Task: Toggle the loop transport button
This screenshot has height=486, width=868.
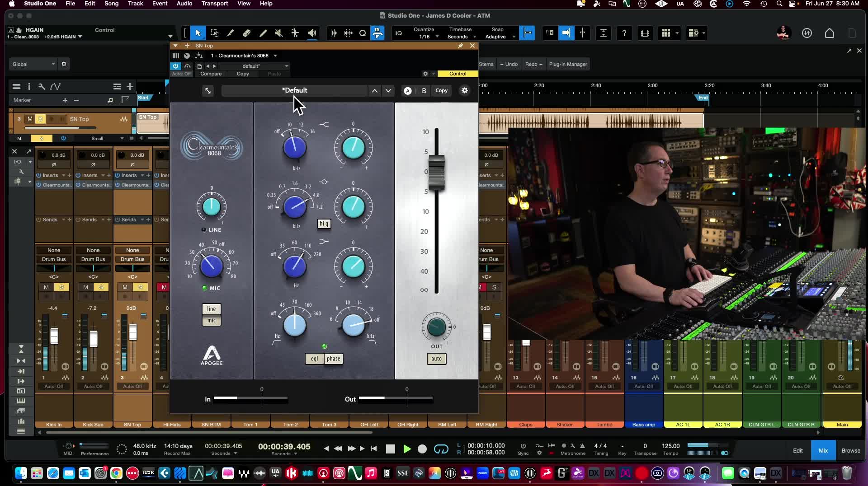Action: pos(441,449)
